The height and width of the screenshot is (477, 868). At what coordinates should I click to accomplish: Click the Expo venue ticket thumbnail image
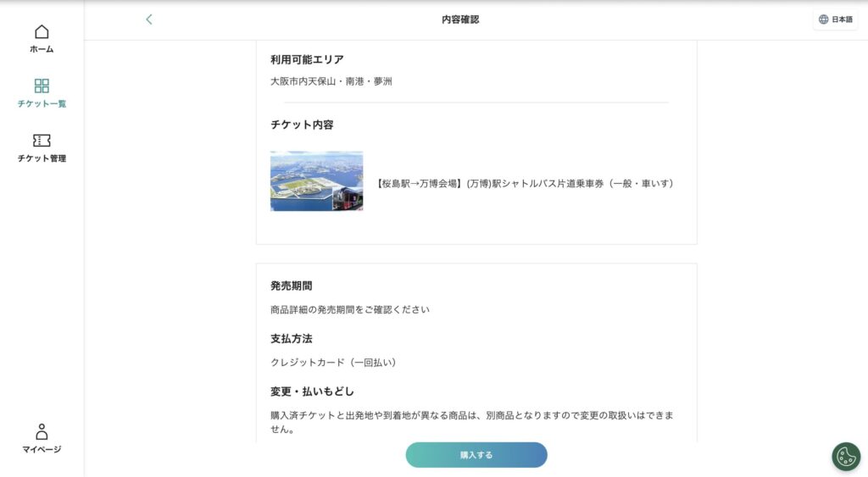tap(316, 181)
